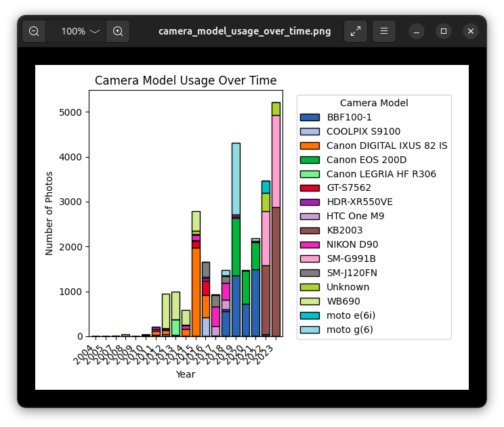Viewport: 504px width, 427px height.
Task: Click the SM-J120FN gray legend swatch
Action: [310, 273]
